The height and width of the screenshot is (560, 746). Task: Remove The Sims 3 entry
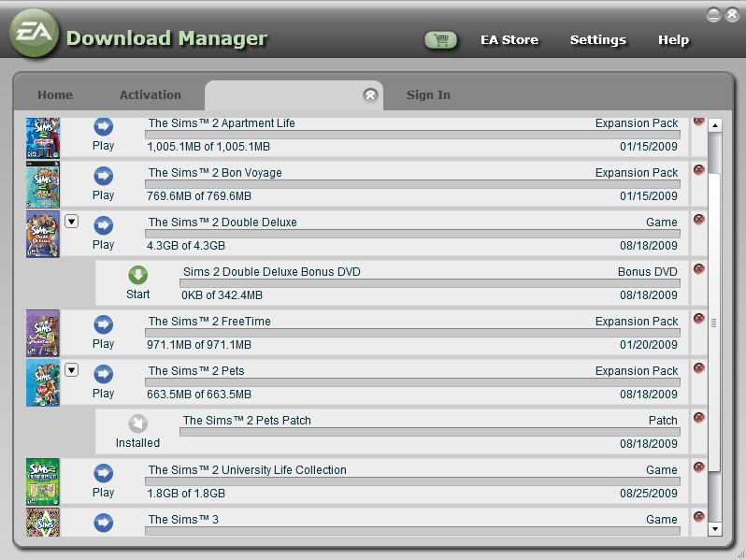[x=699, y=516]
